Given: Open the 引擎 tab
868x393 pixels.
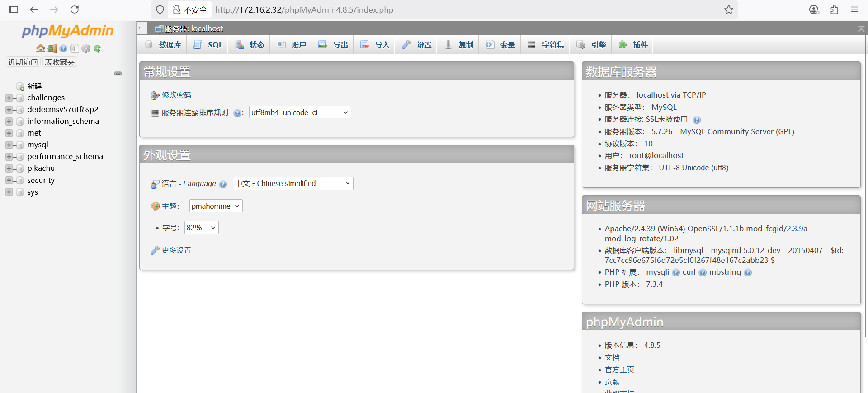Looking at the screenshot, I should [592, 45].
